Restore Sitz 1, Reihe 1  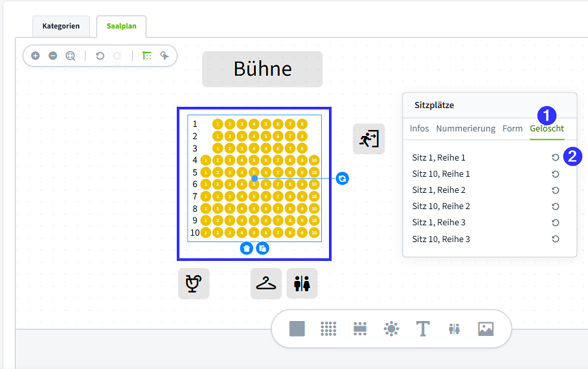point(556,157)
